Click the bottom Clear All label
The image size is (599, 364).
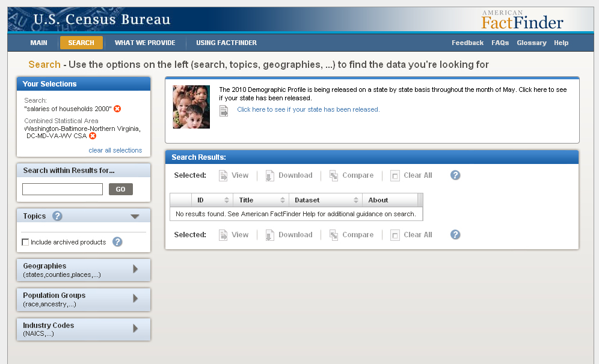click(x=418, y=235)
